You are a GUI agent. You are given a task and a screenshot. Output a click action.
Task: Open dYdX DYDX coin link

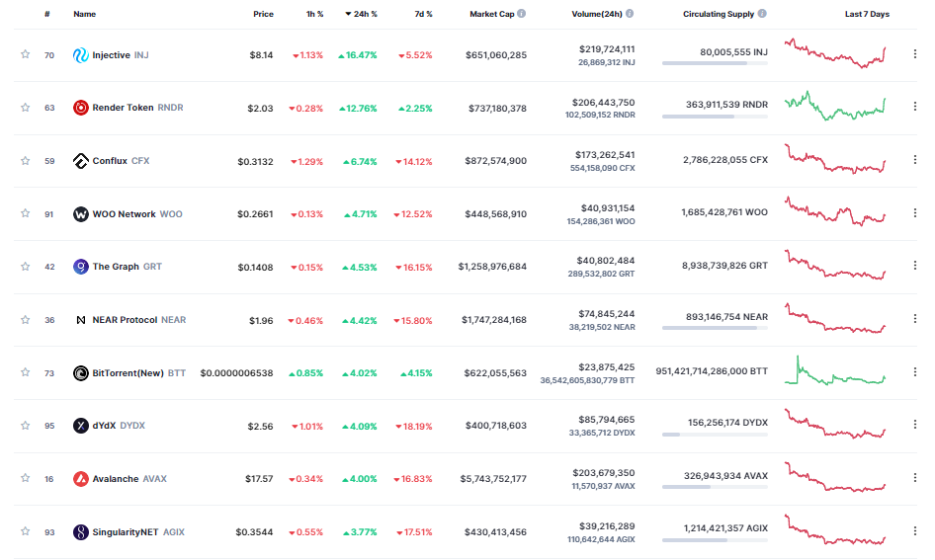(119, 426)
